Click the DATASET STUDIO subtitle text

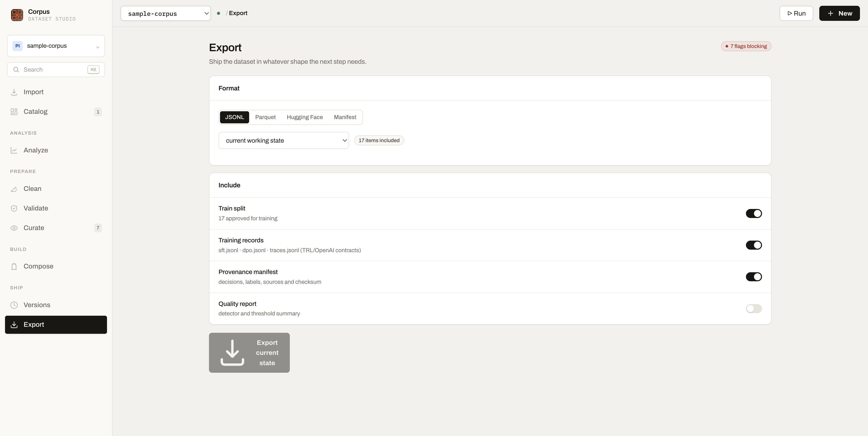coord(52,19)
